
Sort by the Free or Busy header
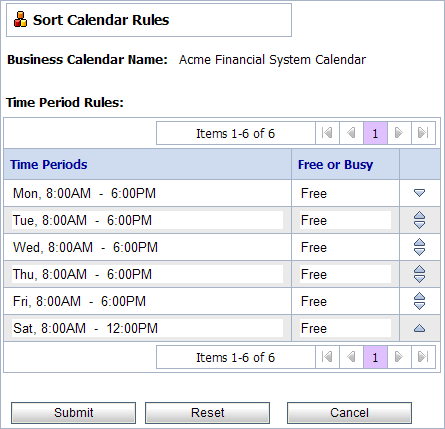(x=335, y=164)
